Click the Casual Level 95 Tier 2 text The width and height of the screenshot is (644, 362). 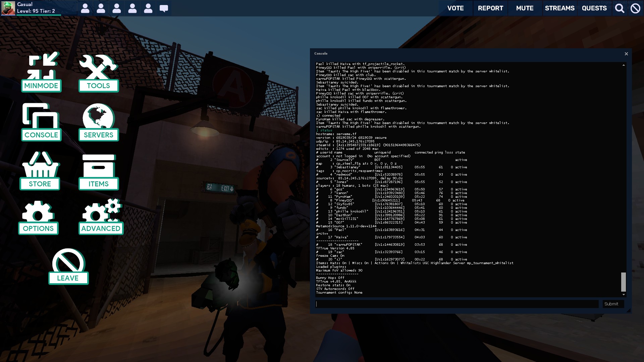point(36,8)
